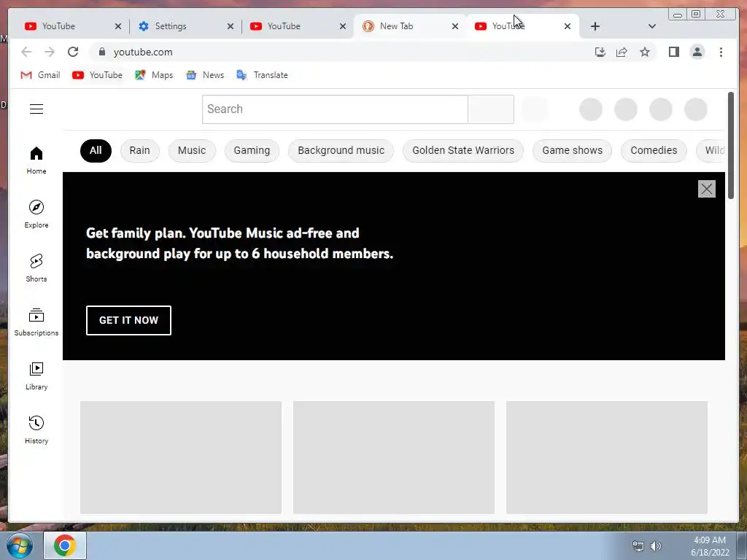This screenshot has width=747, height=560.
Task: Click the browser forward arrow
Action: (49, 52)
